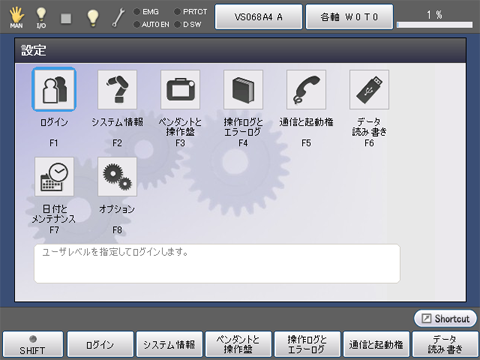The image size is (480, 360).
Task: Open the 各軸 W0 T0 coordinate selector
Action: click(349, 17)
